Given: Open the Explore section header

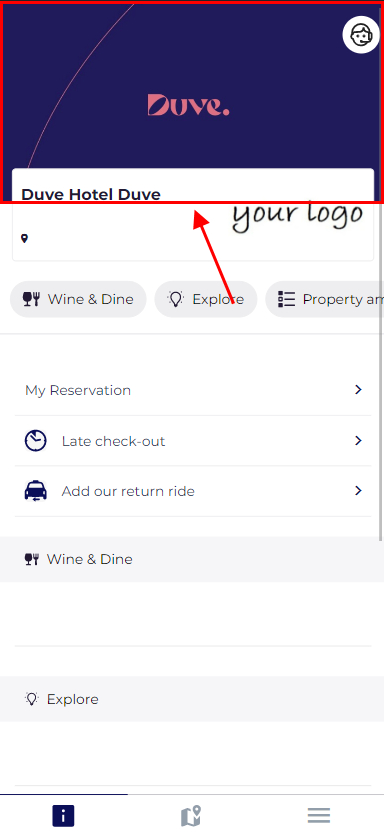Looking at the screenshot, I should tap(192, 699).
